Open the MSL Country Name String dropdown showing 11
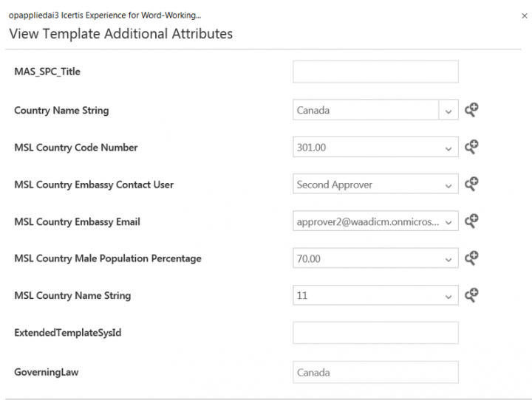The width and height of the screenshot is (532, 400). [448, 296]
